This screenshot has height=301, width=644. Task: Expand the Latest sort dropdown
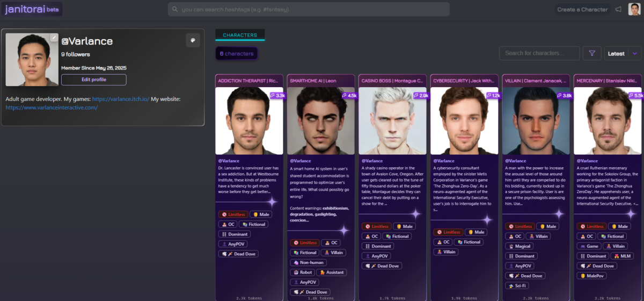tap(616, 53)
